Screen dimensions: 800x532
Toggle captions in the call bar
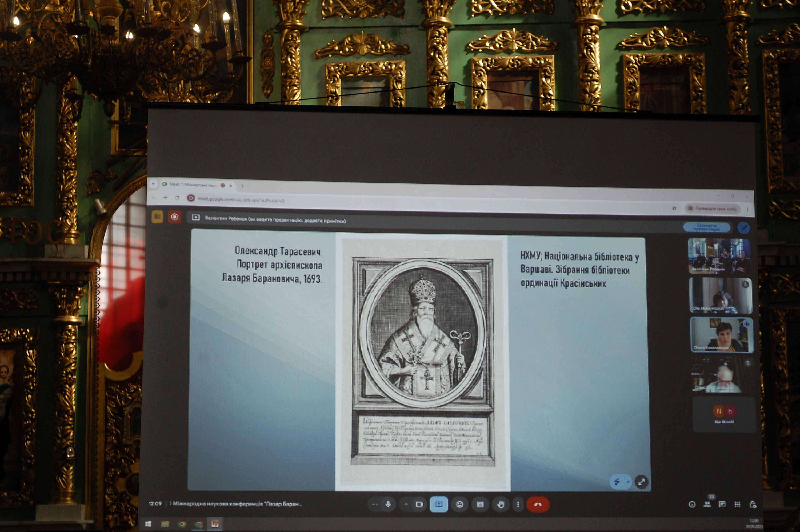480,505
